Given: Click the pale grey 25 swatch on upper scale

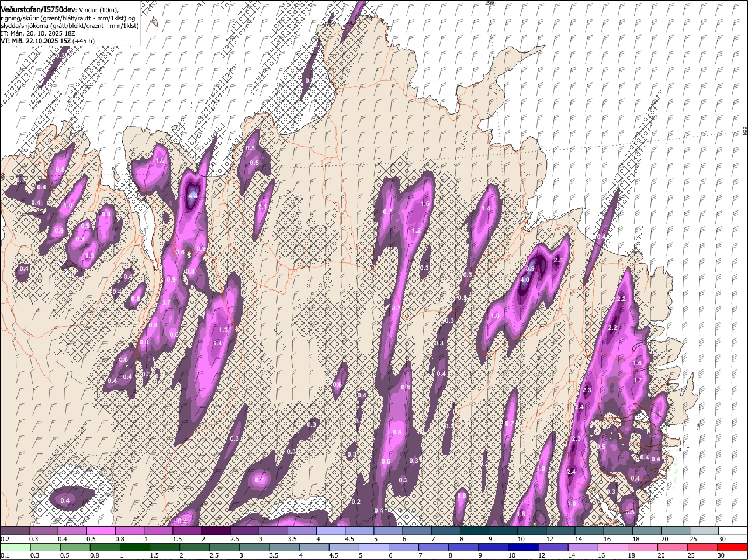Looking at the screenshot, I should tap(704, 530).
